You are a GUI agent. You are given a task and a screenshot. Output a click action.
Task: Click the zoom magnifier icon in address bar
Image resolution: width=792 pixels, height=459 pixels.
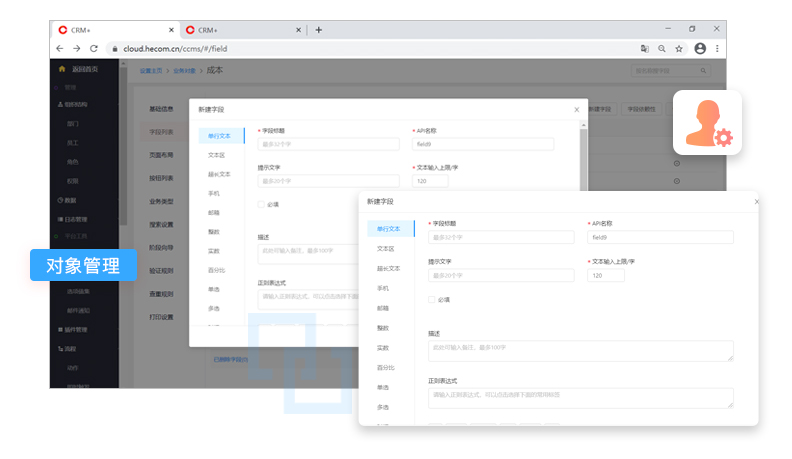662,48
